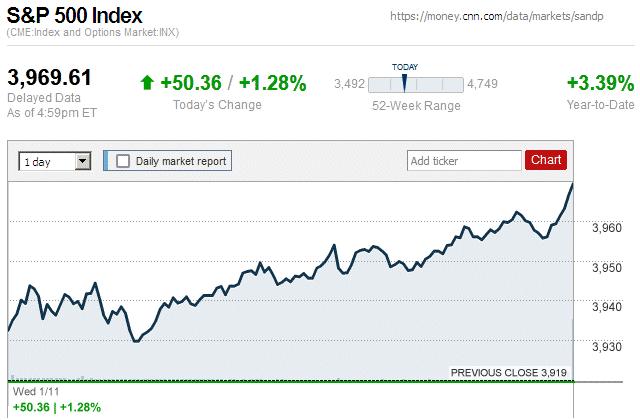Image resolution: width=640 pixels, height=420 pixels.
Task: Click the +3.39% year-to-date figure
Action: 600,82
